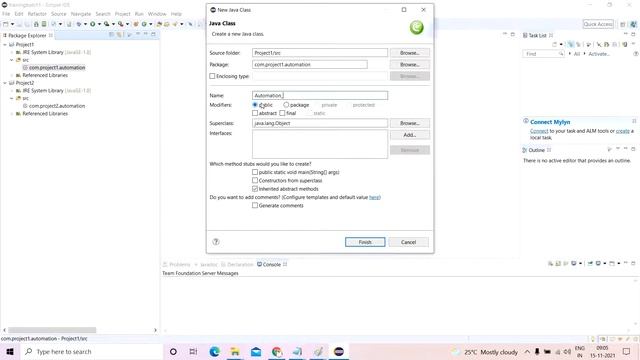Open the File menu
640x360 pixels.
6,14
